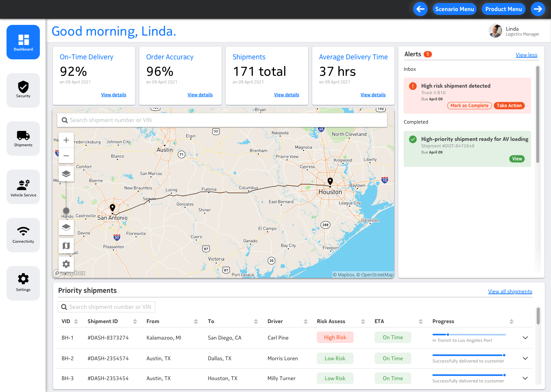Zoom in on the map

click(66, 140)
